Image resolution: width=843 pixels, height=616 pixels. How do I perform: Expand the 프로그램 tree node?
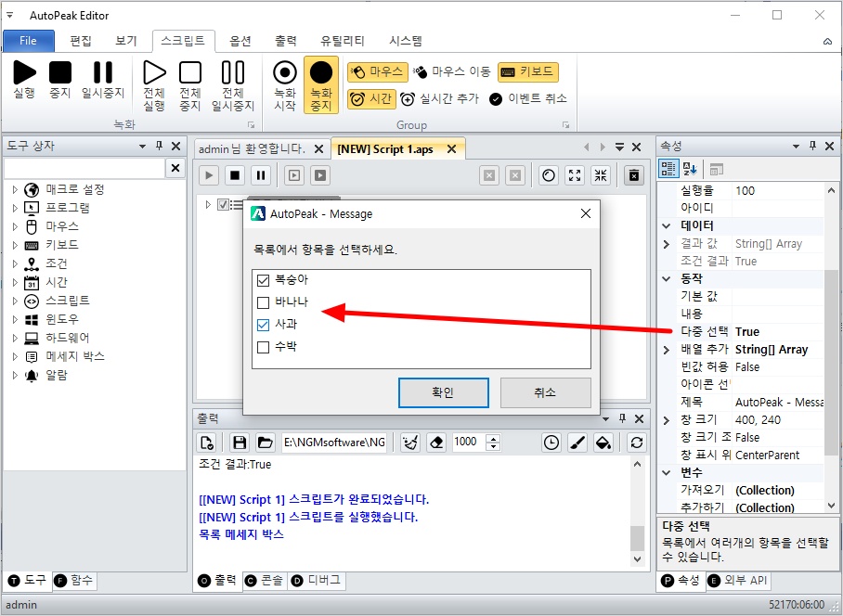15,208
